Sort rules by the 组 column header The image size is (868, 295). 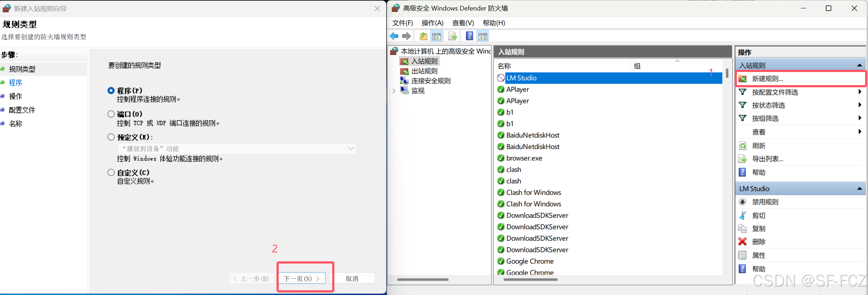(x=676, y=66)
